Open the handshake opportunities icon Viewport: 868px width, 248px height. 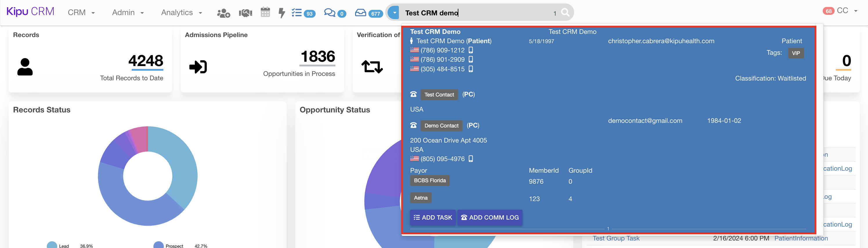pyautogui.click(x=245, y=13)
